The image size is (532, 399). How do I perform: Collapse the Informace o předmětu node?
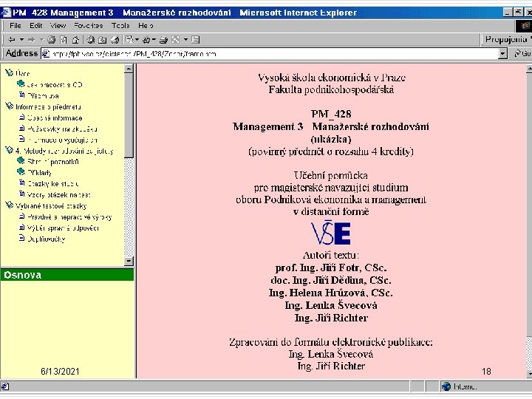tap(9, 106)
